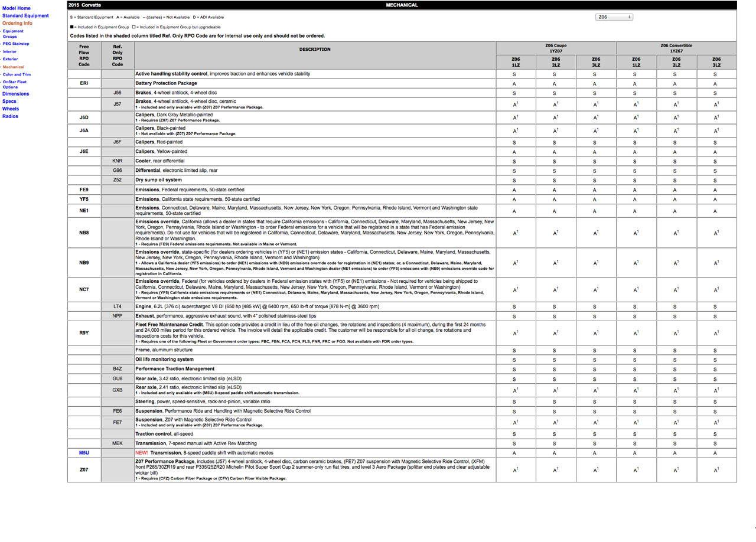Click LT4 engine code cell
This screenshot has width=756, height=542.
118,306
